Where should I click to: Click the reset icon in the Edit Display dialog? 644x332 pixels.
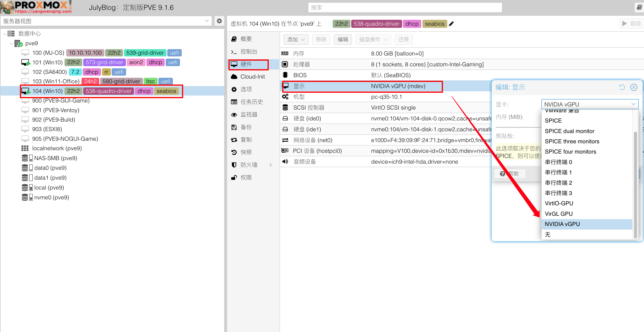[x=622, y=87]
